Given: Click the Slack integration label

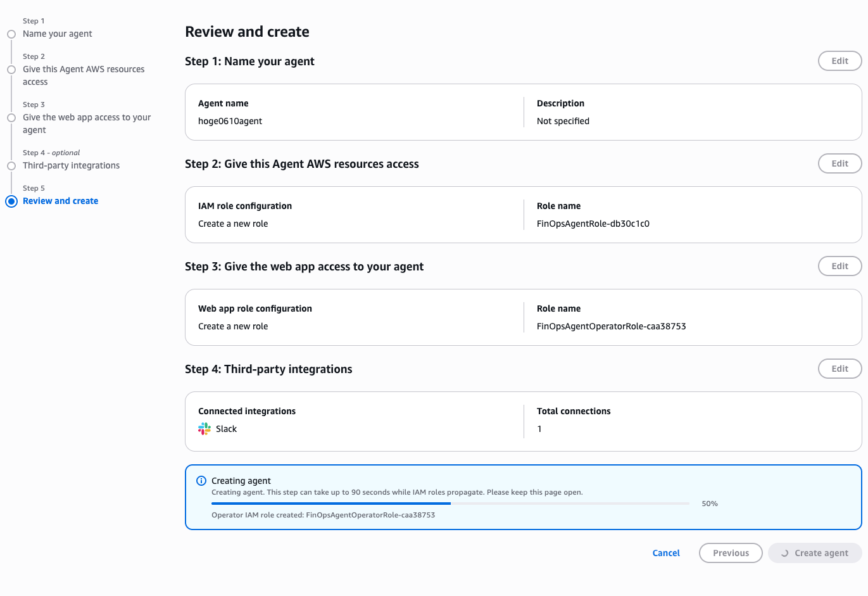Looking at the screenshot, I should click(226, 429).
